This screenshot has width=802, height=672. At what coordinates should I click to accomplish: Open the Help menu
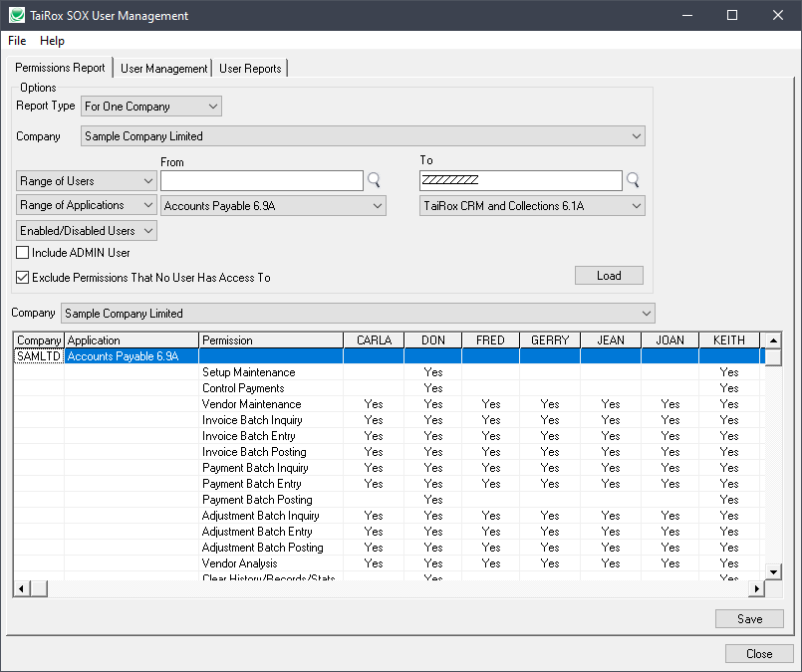tap(52, 41)
